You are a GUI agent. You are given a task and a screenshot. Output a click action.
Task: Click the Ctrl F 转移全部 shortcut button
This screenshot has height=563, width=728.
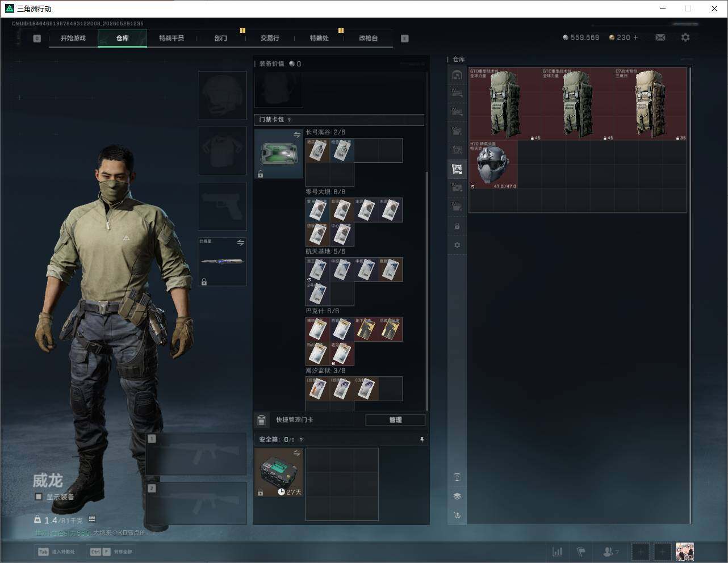coord(111,552)
